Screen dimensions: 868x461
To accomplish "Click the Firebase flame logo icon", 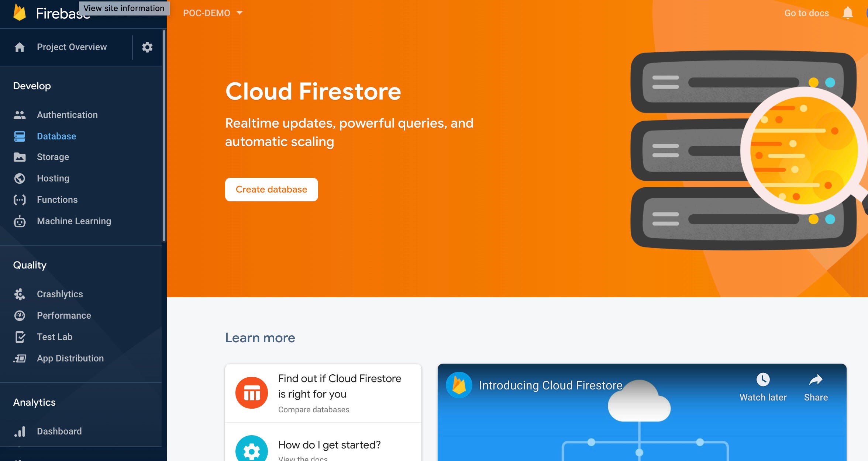I will 20,13.
